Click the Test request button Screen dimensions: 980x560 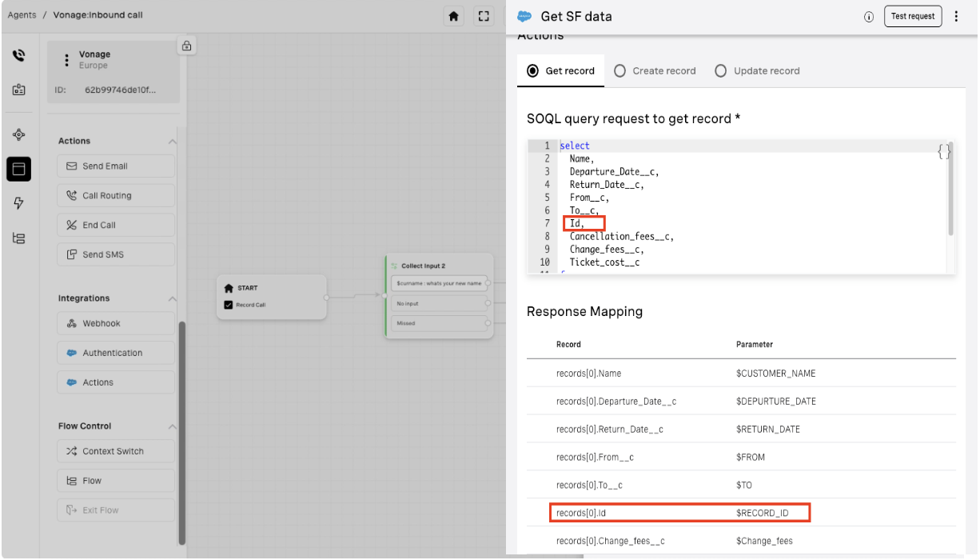pos(912,16)
